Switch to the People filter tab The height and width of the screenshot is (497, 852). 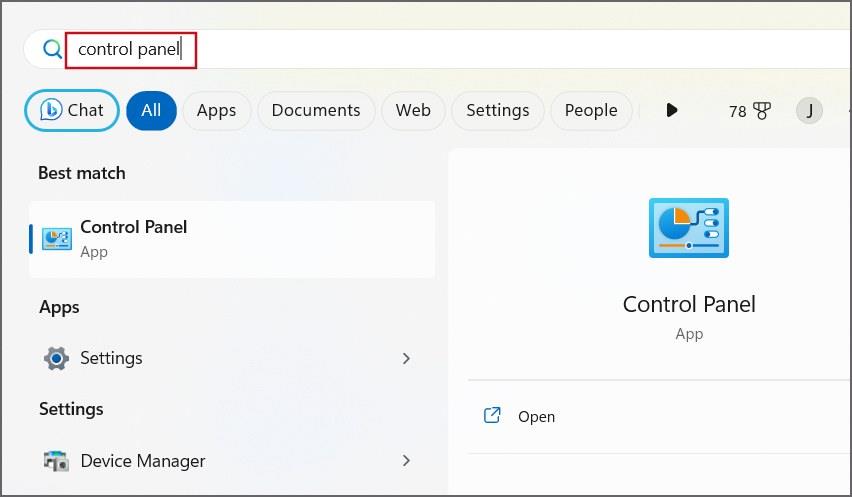591,110
